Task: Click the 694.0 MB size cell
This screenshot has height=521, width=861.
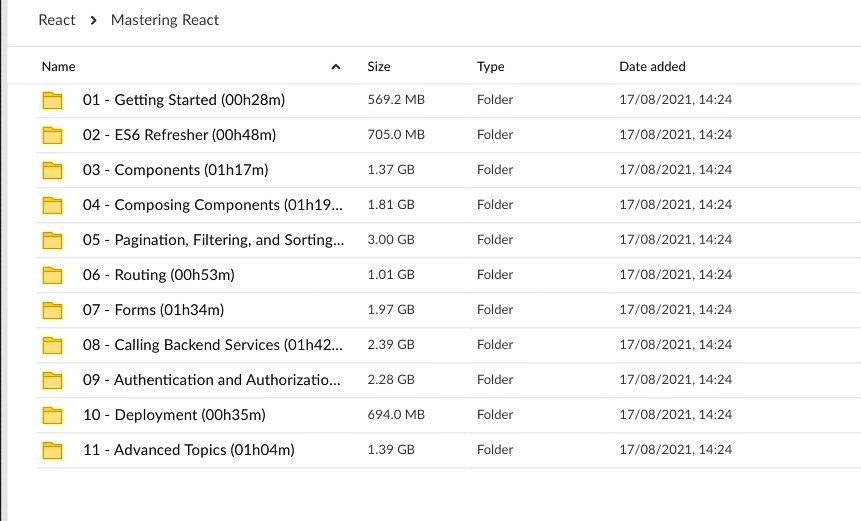Action: pos(396,414)
